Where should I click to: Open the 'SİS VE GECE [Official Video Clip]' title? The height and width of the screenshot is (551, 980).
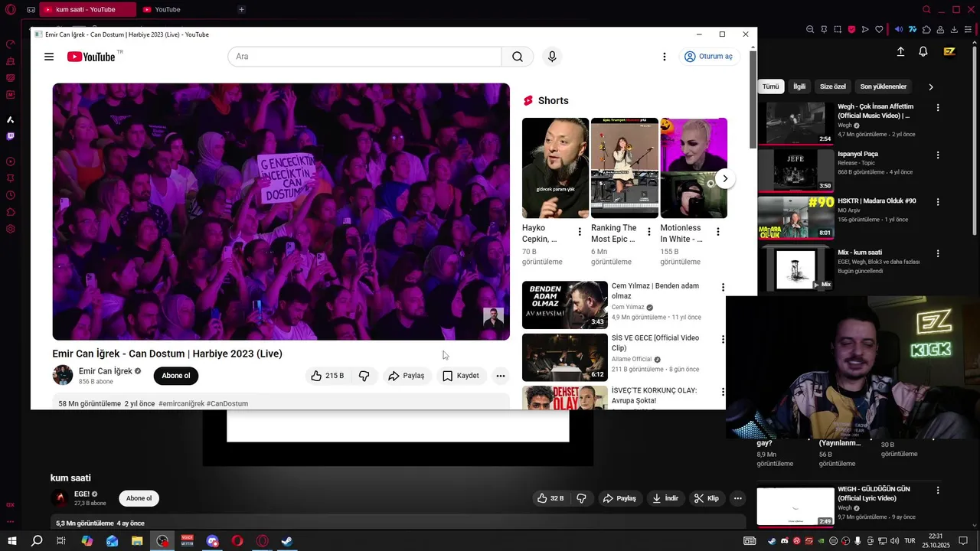click(x=655, y=343)
